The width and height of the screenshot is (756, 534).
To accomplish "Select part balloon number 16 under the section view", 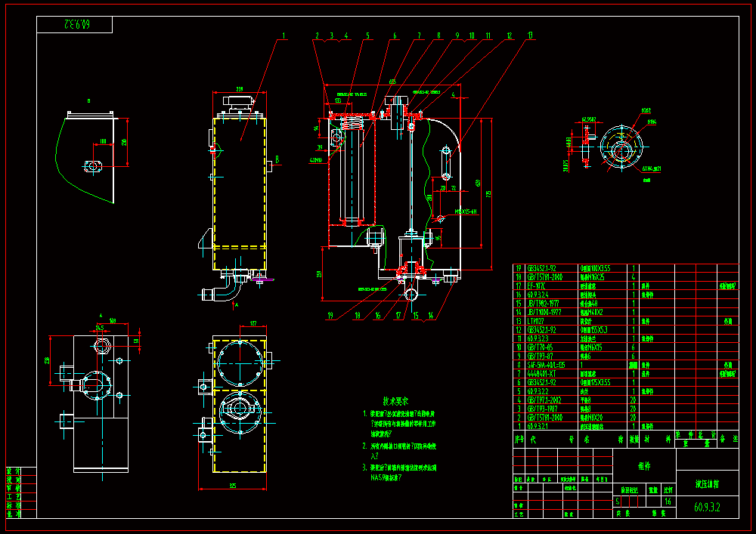I will (378, 316).
